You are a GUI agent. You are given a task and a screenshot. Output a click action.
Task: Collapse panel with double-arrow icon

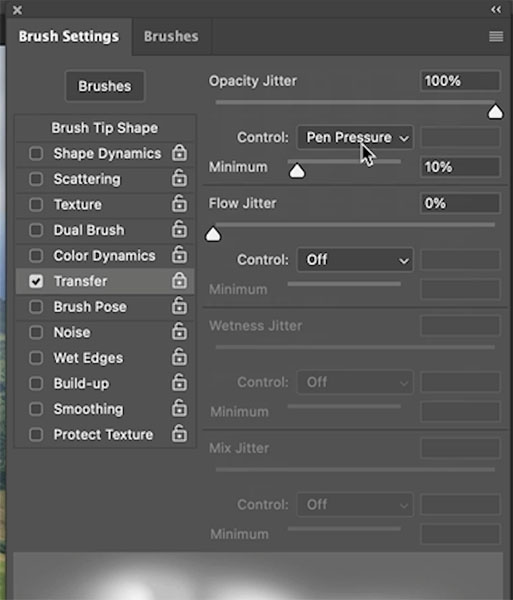point(496,10)
